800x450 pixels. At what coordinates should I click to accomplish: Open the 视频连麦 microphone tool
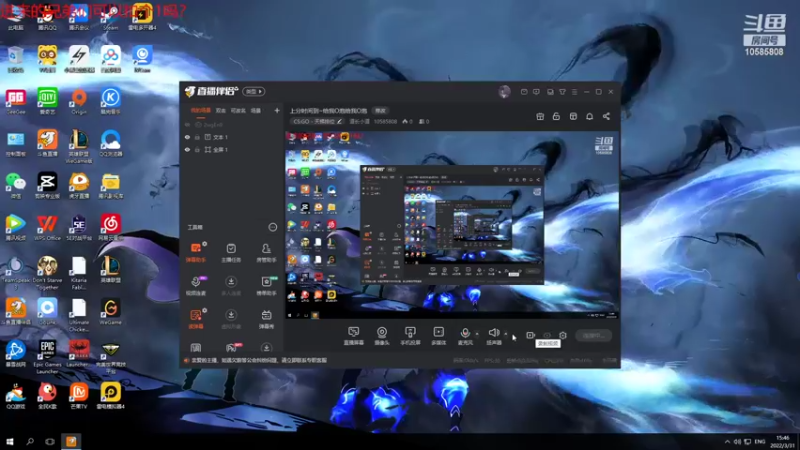[196, 286]
